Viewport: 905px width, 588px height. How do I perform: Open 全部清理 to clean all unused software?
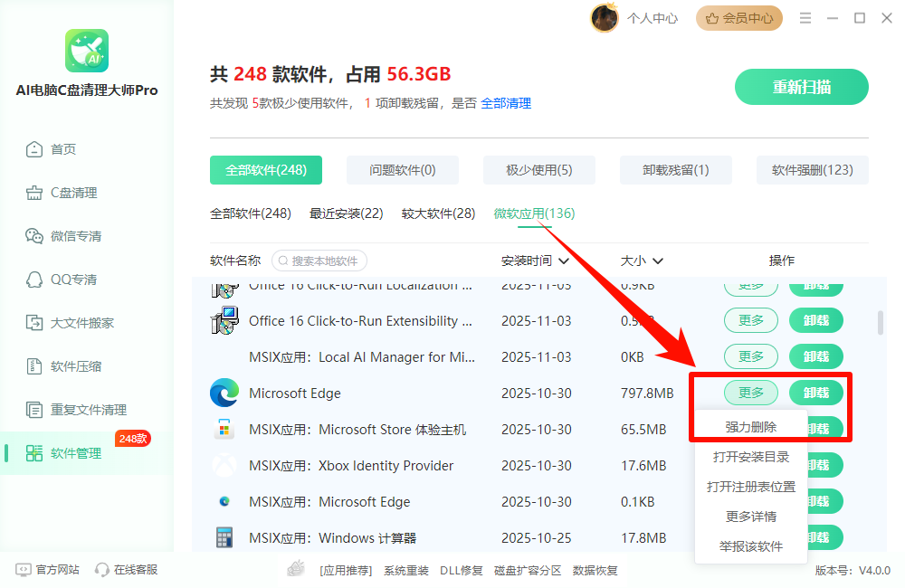(x=510, y=103)
